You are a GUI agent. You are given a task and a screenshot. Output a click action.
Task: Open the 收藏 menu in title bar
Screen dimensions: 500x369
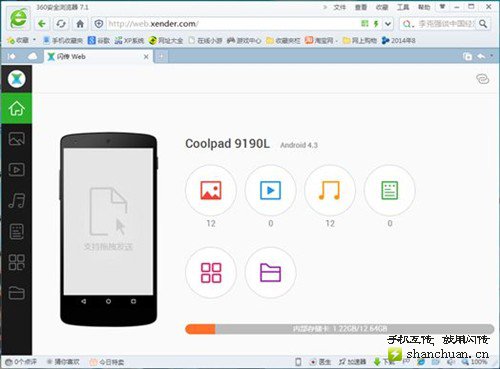382,7
